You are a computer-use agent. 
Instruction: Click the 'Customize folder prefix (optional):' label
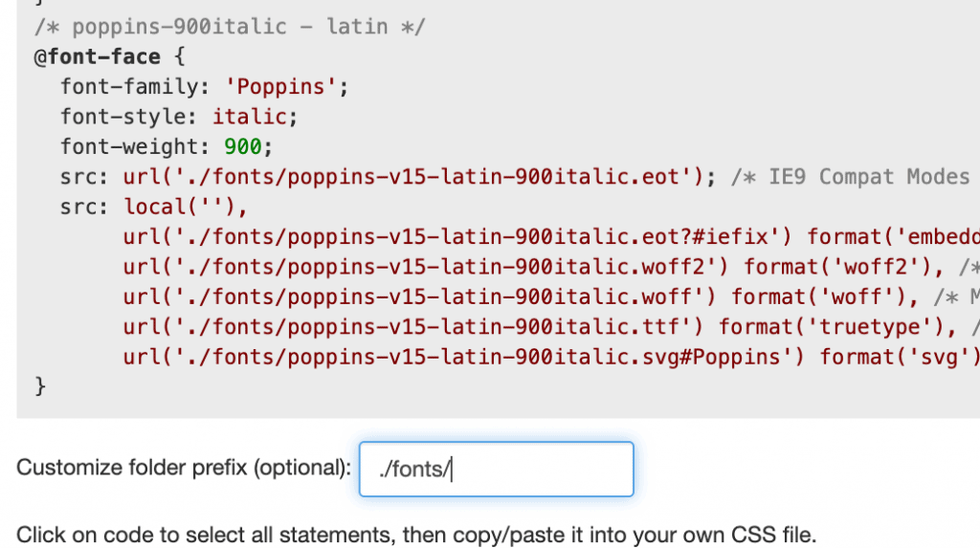(184, 468)
